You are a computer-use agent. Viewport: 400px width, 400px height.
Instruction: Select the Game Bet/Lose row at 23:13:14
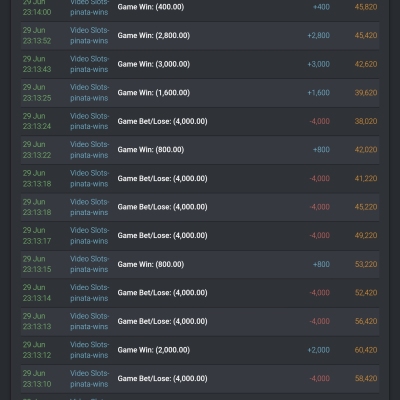tap(200, 293)
